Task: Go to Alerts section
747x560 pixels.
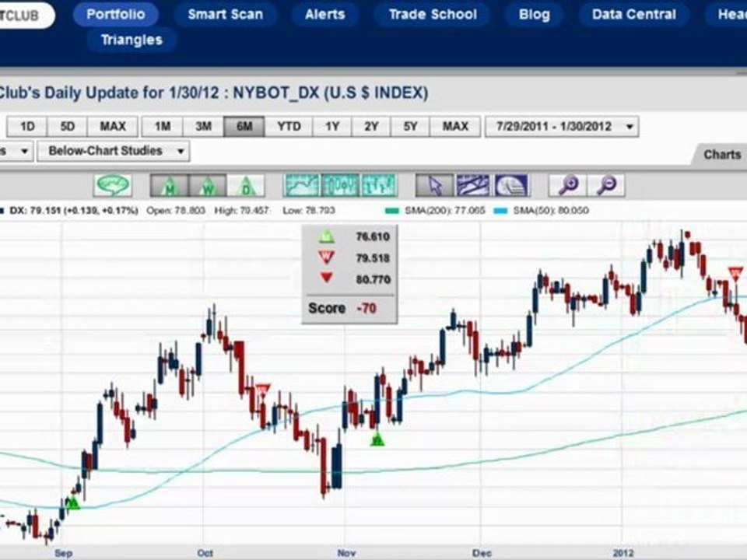Action: tap(325, 14)
